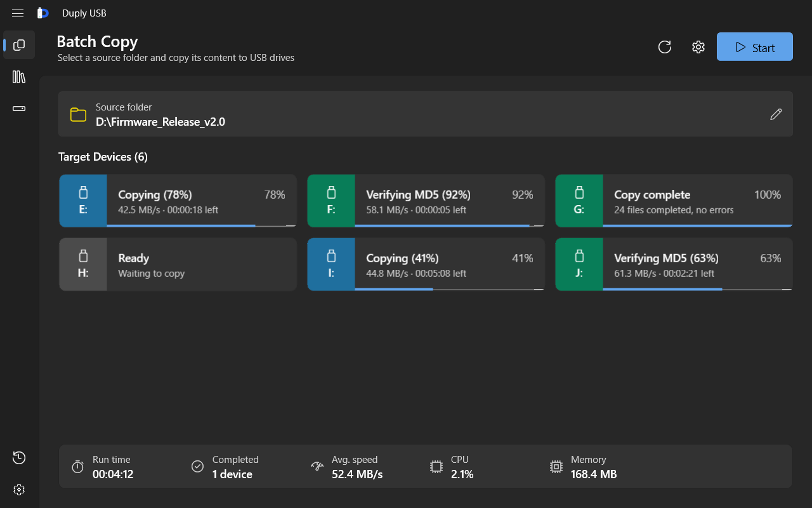Click the Target Devices (6) heading

point(103,157)
